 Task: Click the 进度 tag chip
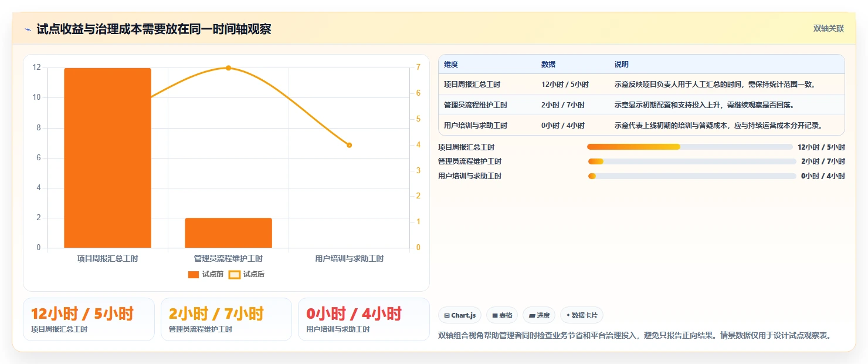pyautogui.click(x=539, y=315)
